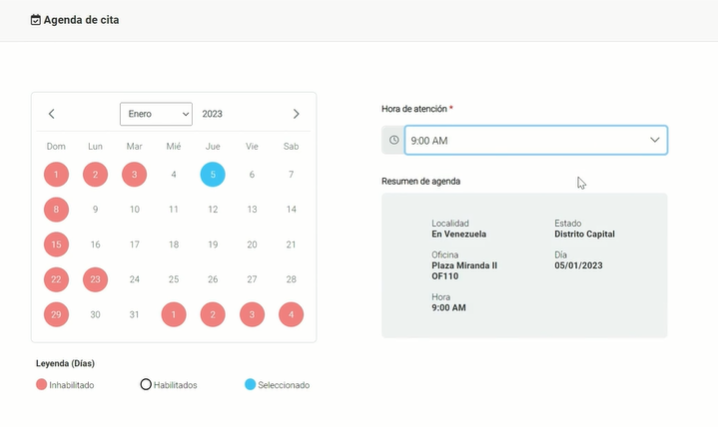
Task: Go to previous month with left arrow
Action: (x=52, y=114)
